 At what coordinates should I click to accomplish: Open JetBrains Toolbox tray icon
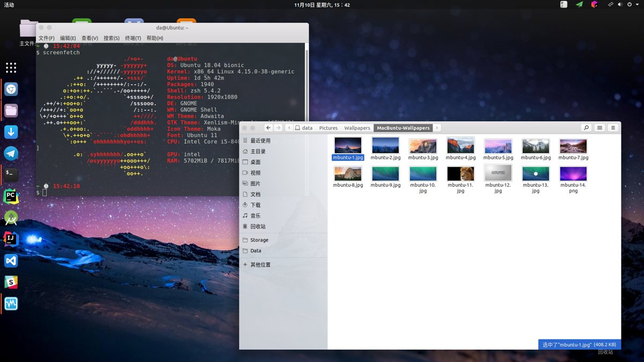[x=595, y=4]
